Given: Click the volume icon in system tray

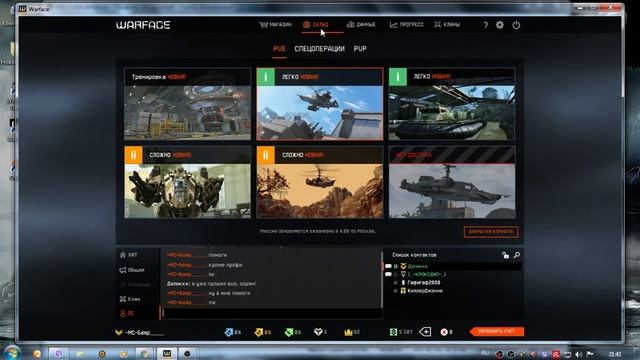Looking at the screenshot, I should (x=579, y=354).
